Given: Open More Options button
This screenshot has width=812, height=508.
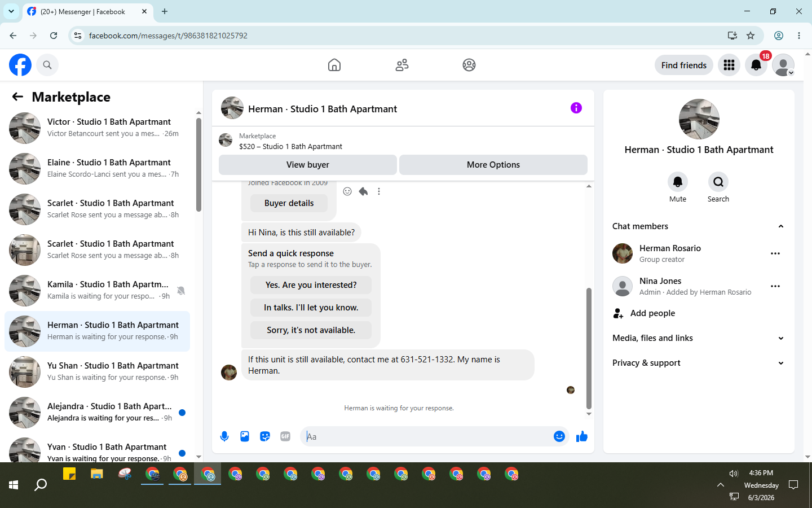Looking at the screenshot, I should point(493,165).
